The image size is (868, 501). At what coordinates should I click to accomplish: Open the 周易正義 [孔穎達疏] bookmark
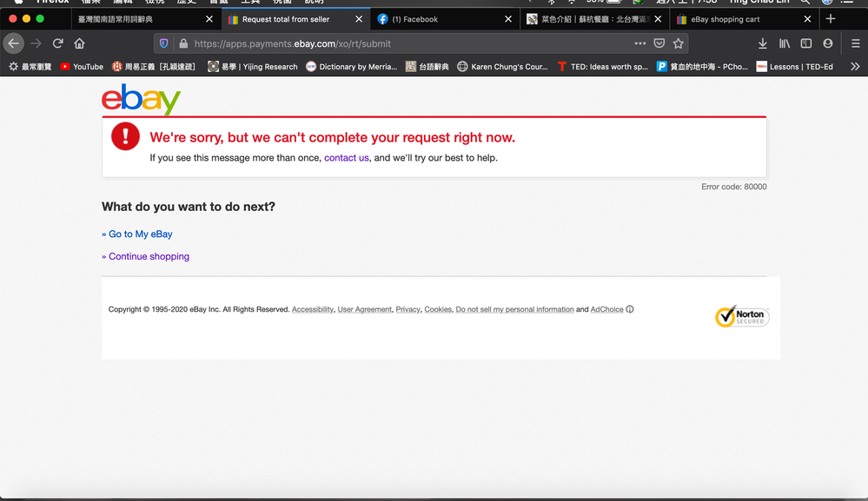coord(153,67)
